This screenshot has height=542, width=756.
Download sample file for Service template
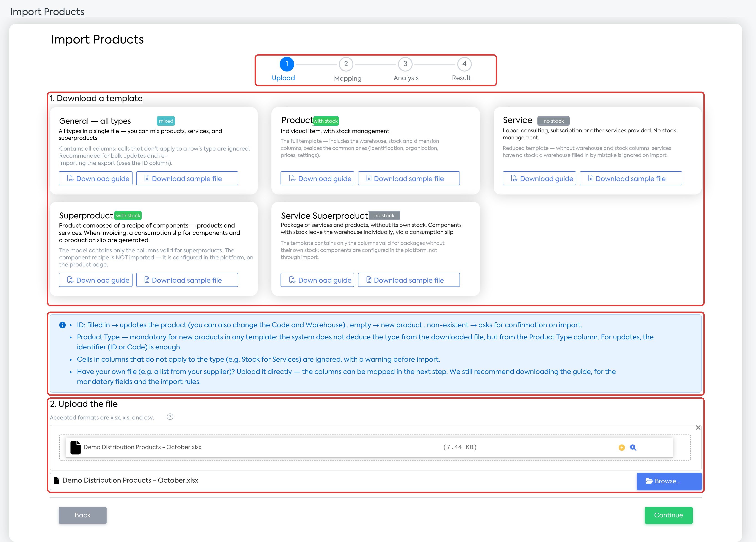631,178
